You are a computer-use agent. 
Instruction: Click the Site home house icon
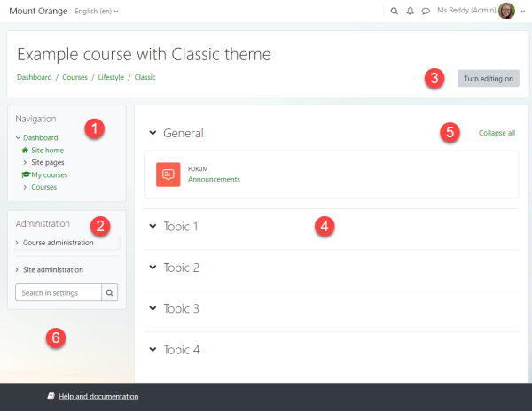pos(25,151)
